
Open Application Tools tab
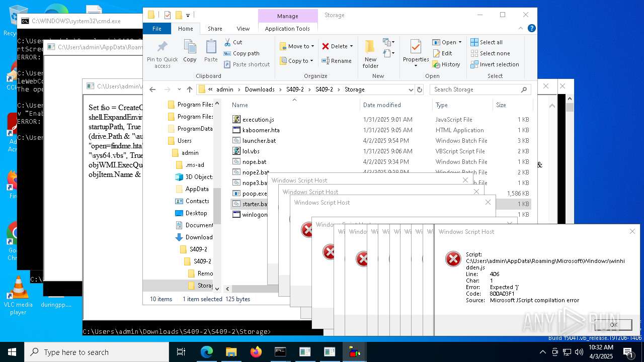pyautogui.click(x=287, y=29)
